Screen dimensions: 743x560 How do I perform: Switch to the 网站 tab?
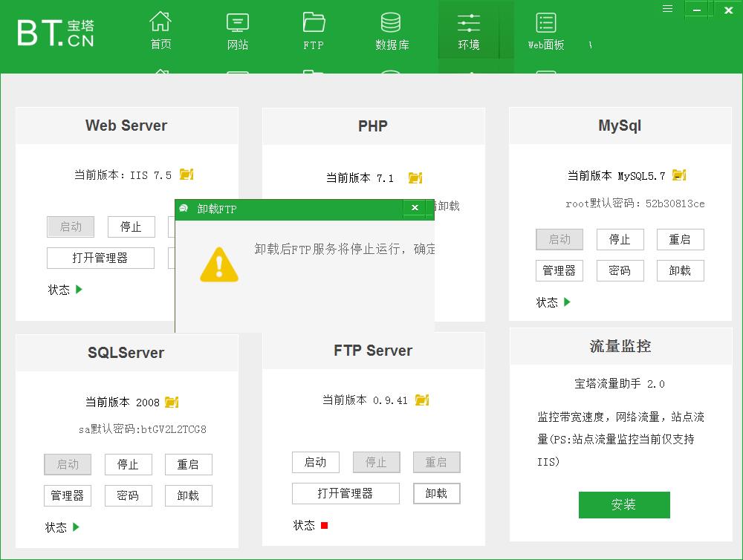238,30
